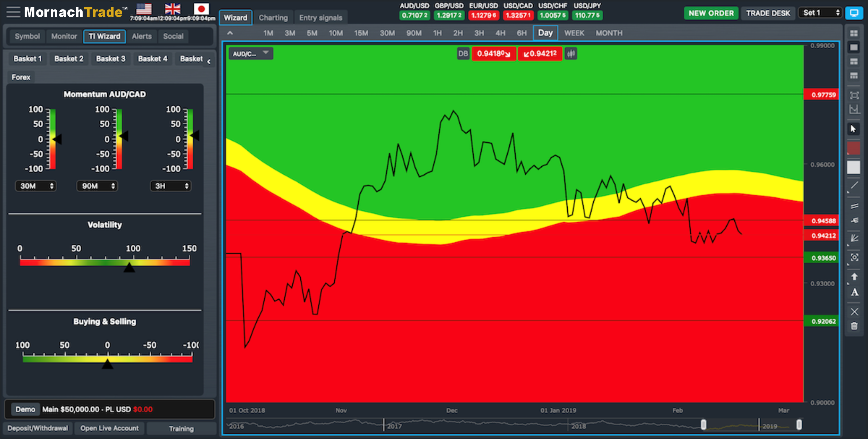Open the hamburger menu beside MornachTrade logo
This screenshot has width=868, height=439.
13,12
